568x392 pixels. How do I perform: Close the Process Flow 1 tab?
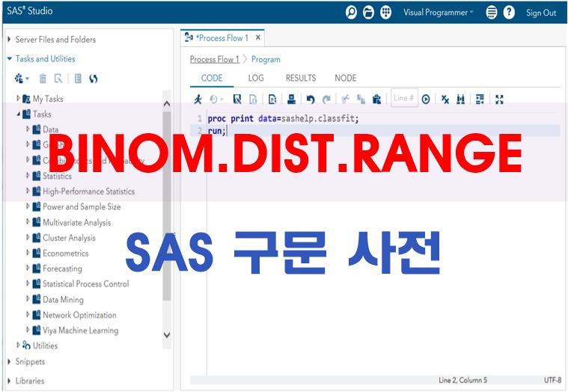258,37
